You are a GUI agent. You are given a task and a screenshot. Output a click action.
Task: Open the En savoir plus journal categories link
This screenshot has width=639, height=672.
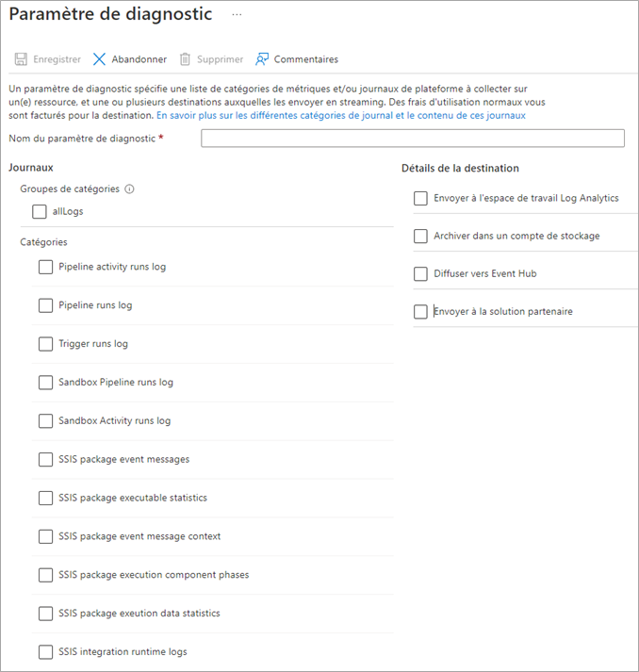341,115
